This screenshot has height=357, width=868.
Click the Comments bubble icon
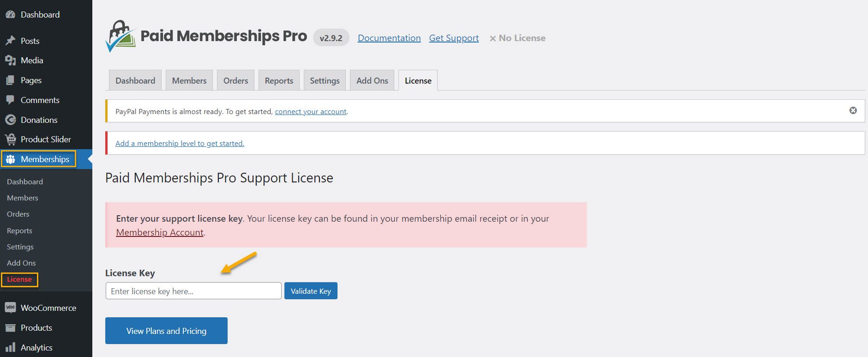pos(10,100)
